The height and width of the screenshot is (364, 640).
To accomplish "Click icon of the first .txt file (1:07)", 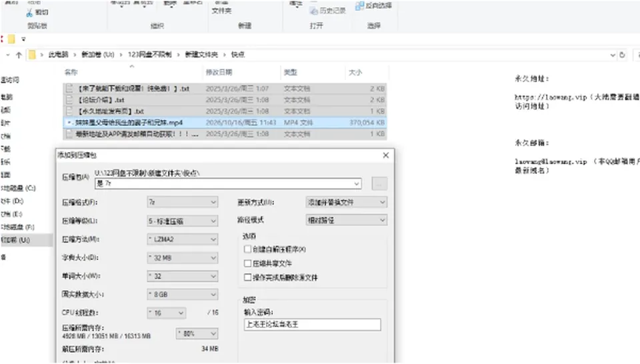I will [69, 88].
